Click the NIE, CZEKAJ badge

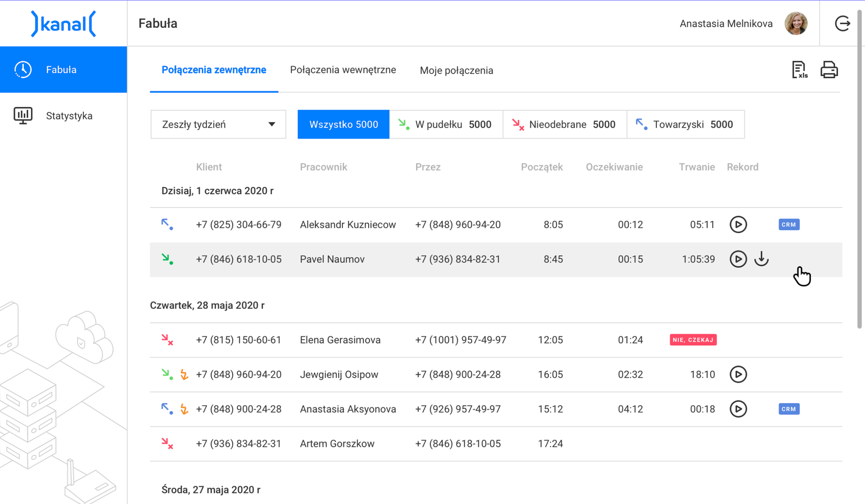[x=693, y=340]
